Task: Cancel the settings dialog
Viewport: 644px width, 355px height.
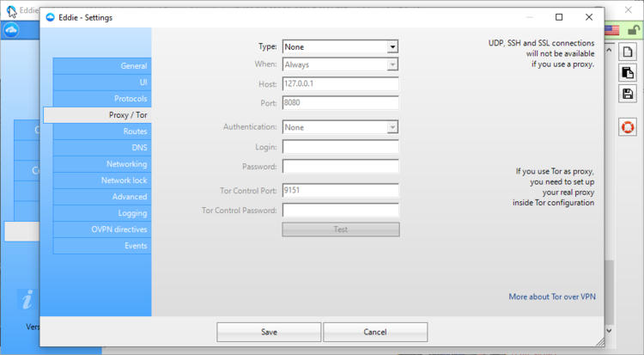Action: [x=375, y=332]
